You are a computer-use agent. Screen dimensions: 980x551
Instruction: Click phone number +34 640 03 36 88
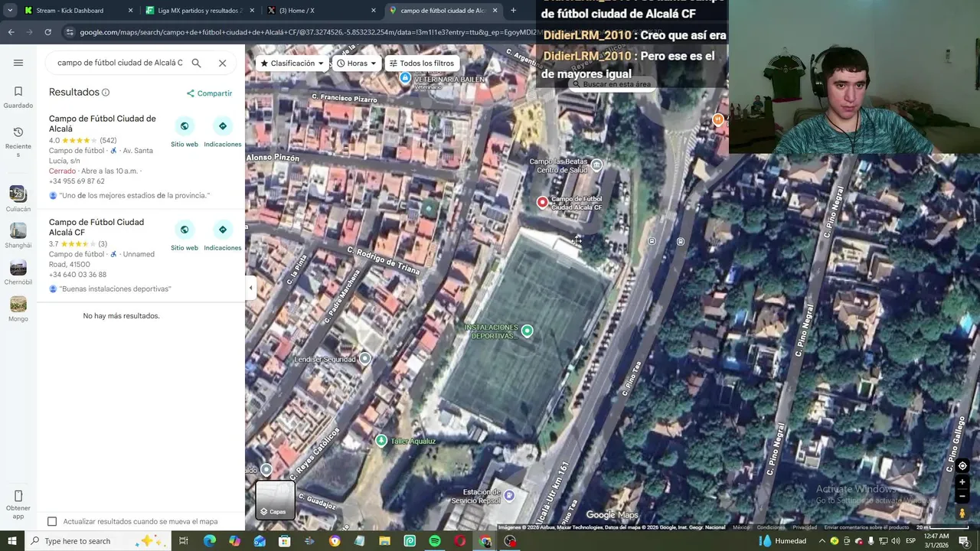click(x=77, y=275)
